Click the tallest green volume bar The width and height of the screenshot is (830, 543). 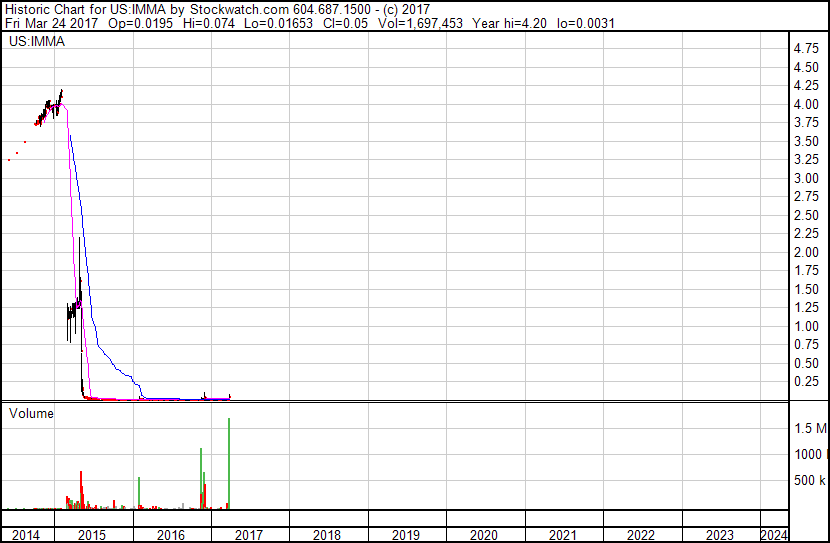(x=230, y=463)
